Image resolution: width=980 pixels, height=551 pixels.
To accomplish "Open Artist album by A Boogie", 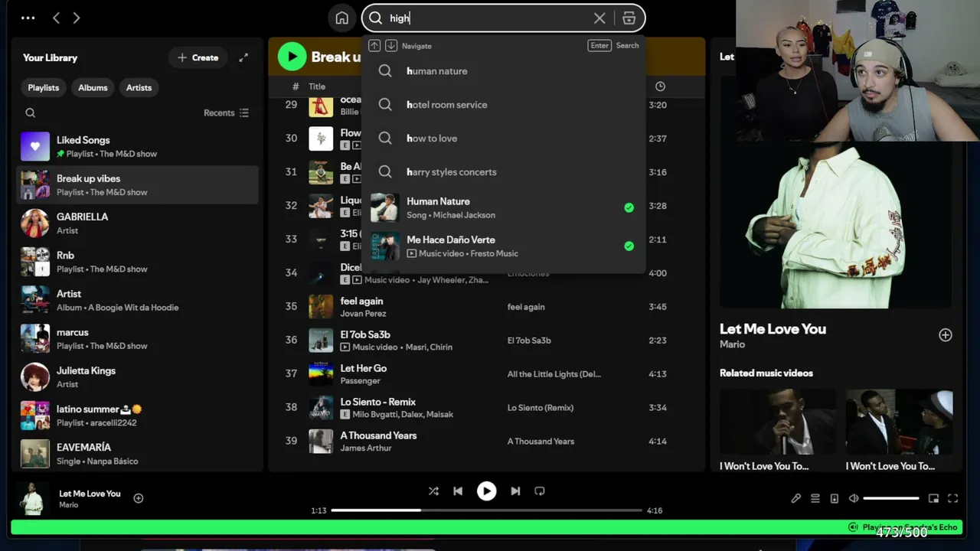I will (x=138, y=300).
